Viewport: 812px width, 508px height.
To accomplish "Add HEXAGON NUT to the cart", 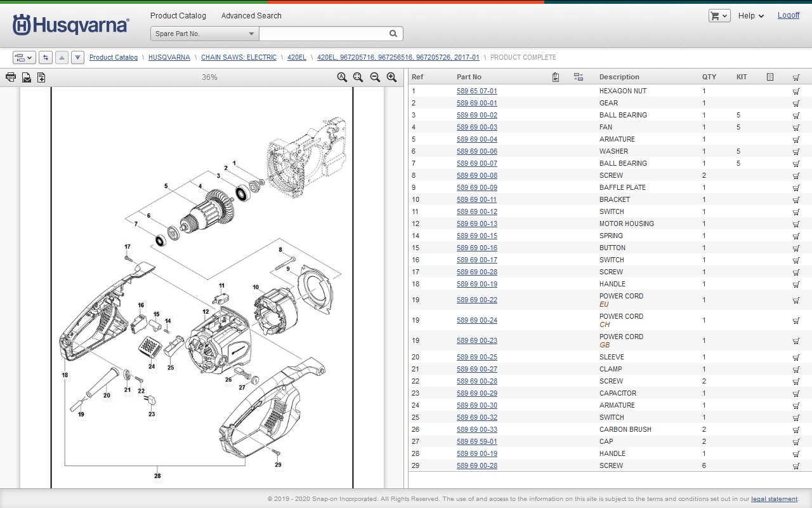I will coord(796,91).
